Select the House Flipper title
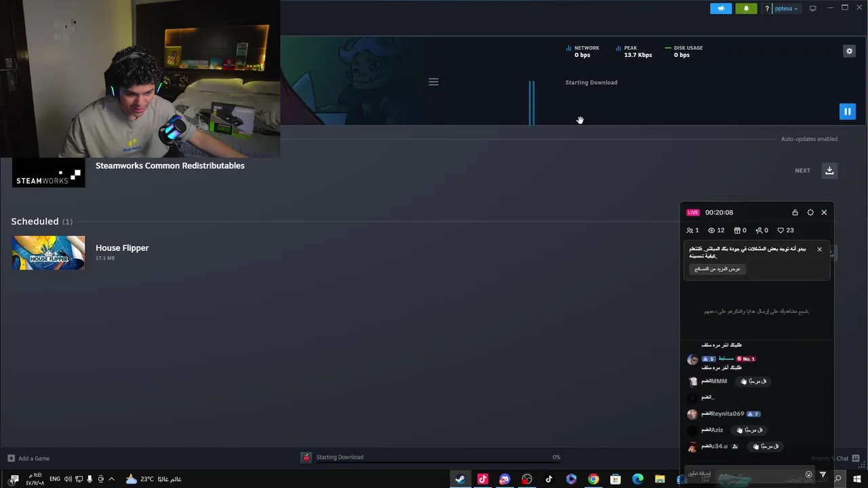The image size is (868, 488). 122,248
